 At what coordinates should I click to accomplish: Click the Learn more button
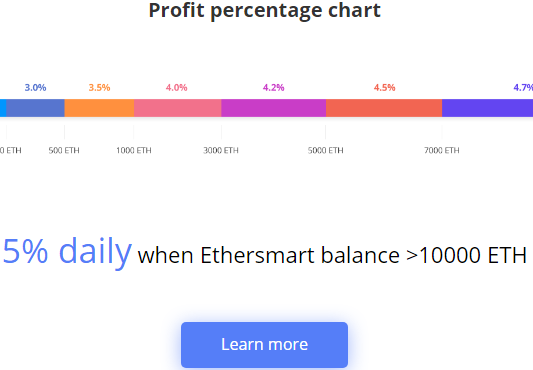[264, 344]
